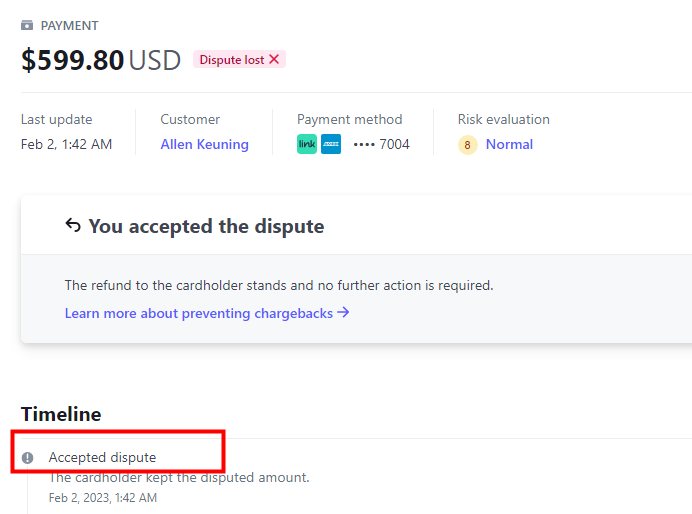Screen dimensions: 692x514
Task: Click the Last update date Feb 2
Action: 66,144
